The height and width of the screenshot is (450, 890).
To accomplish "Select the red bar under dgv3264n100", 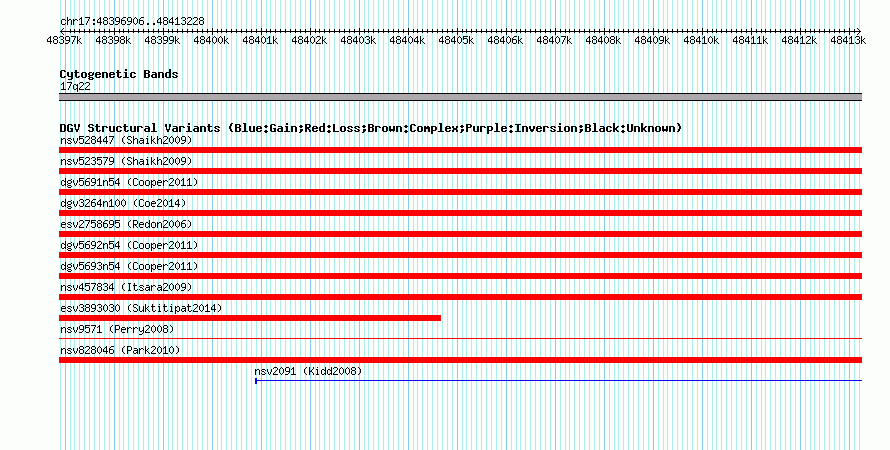I will pyautogui.click(x=460, y=213).
